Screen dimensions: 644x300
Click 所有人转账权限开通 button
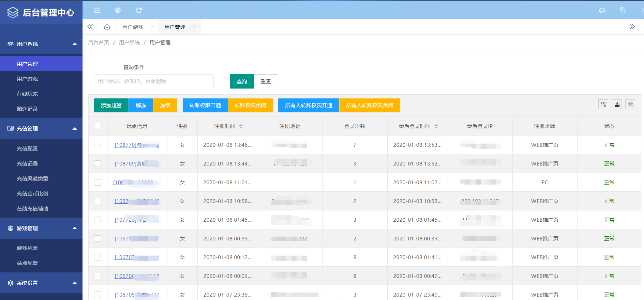[309, 105]
